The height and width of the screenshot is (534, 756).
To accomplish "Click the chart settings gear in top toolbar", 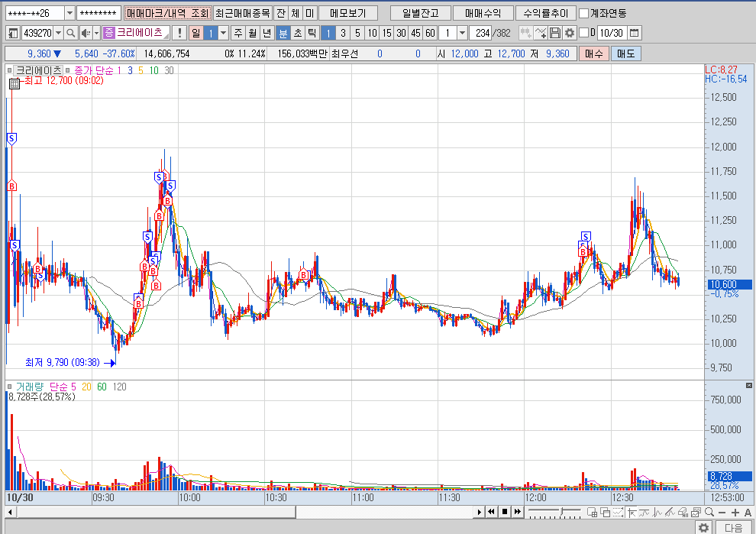I will pyautogui.click(x=570, y=33).
